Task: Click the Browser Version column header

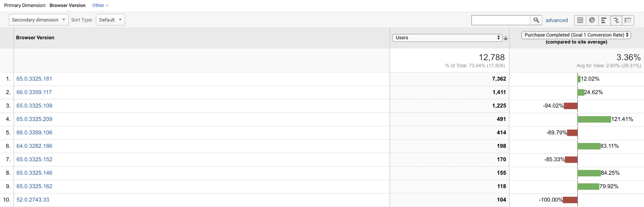Action: coord(35,37)
